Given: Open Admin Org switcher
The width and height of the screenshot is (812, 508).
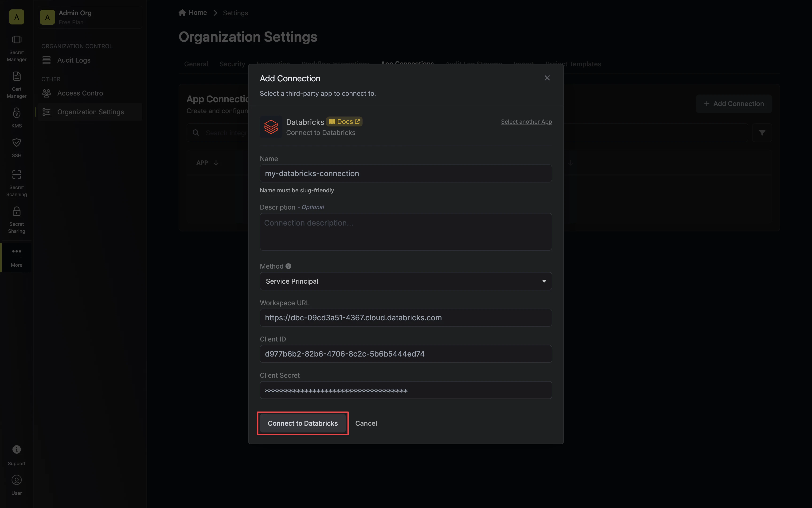Looking at the screenshot, I should (x=90, y=17).
